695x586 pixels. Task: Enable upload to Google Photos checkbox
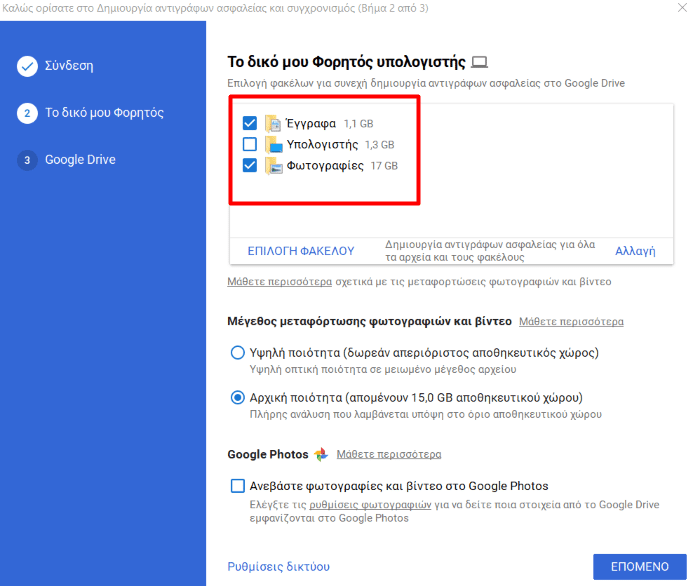238,486
